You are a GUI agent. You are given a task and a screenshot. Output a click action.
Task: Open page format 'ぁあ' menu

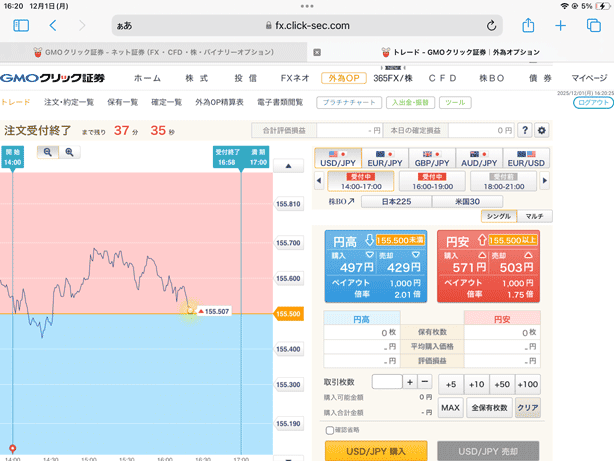pos(125,26)
